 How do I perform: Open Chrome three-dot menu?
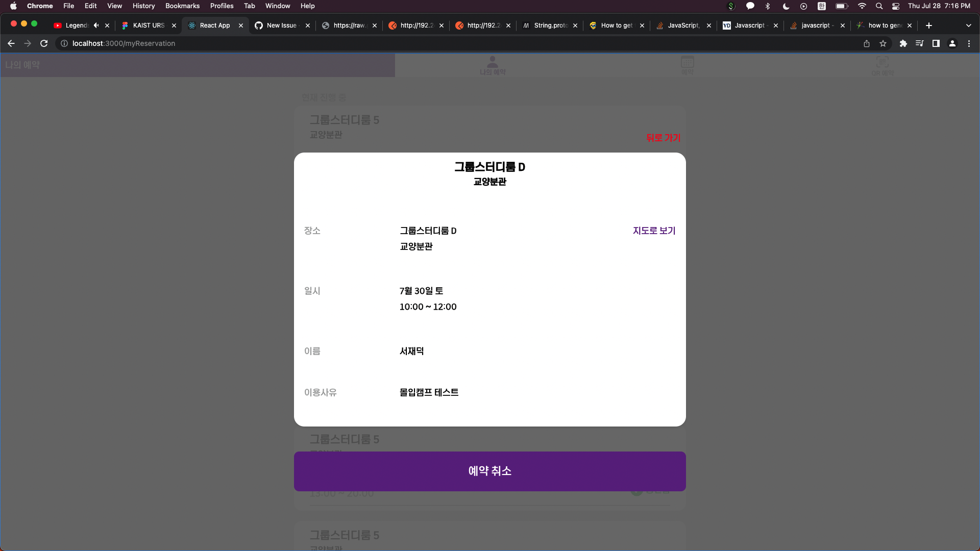click(x=969, y=43)
